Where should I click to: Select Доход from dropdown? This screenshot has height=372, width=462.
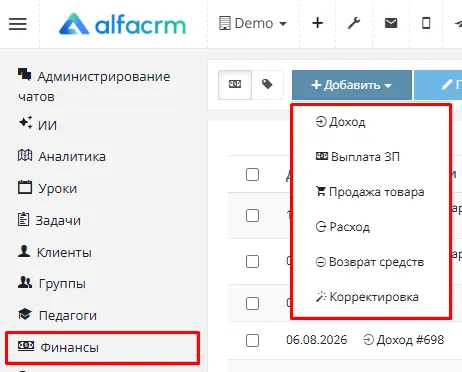[x=340, y=122]
